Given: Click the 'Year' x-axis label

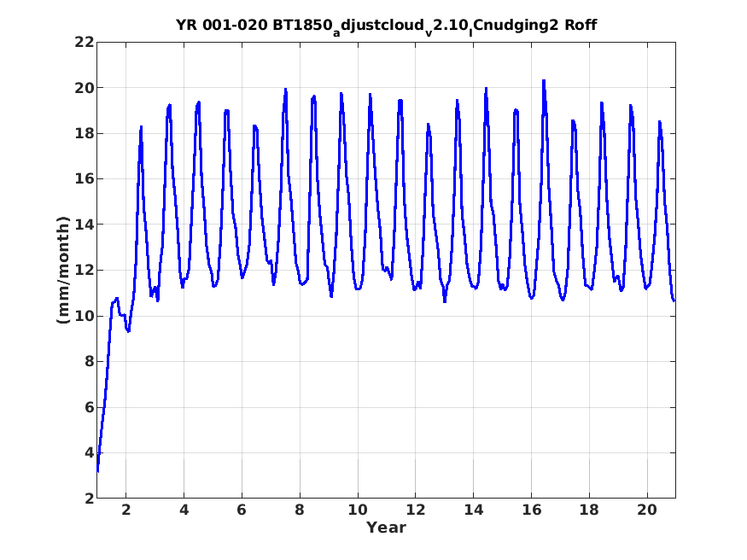Looking at the screenshot, I should [x=386, y=528].
